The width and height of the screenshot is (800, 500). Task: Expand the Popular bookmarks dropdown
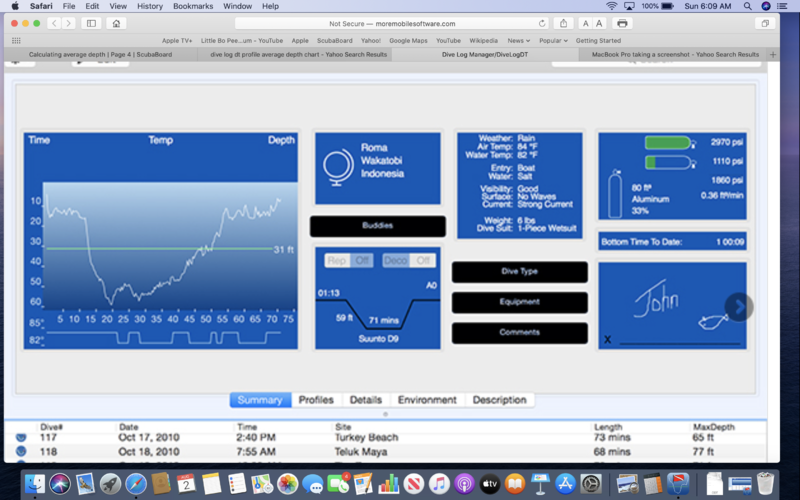[x=553, y=41]
